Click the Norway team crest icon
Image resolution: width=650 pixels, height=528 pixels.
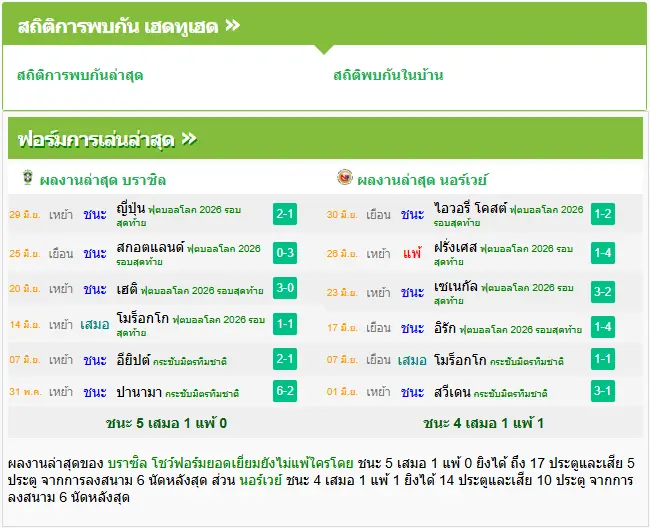click(344, 177)
